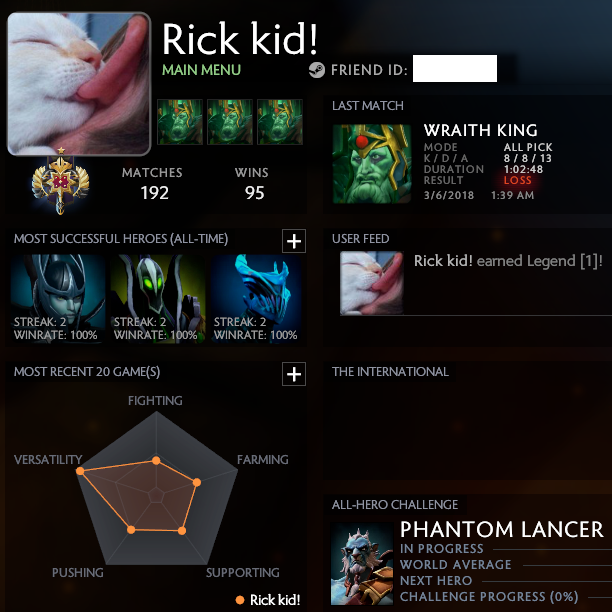Click the Phantom Lancer all-hero challenge portrait

coord(362,564)
